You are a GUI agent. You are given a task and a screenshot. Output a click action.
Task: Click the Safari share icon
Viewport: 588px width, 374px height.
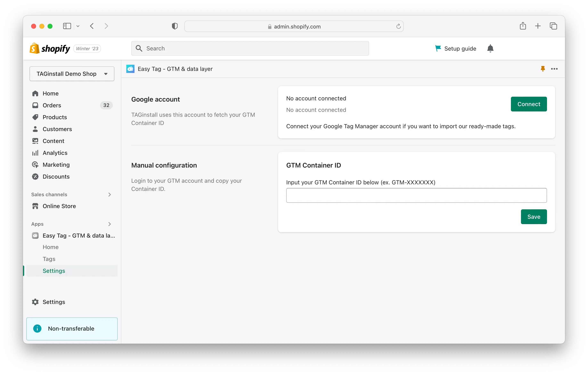pyautogui.click(x=523, y=26)
